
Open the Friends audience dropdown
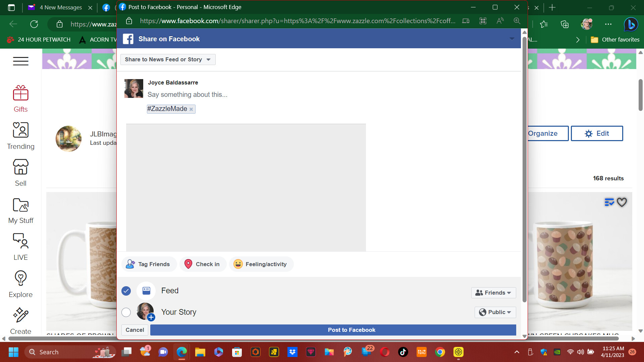[493, 293]
